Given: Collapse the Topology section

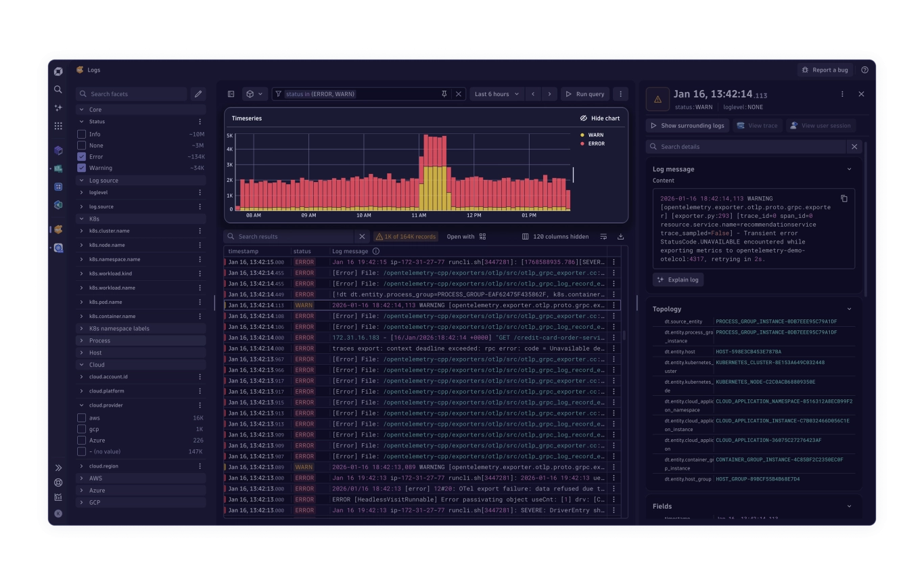Looking at the screenshot, I should (849, 309).
